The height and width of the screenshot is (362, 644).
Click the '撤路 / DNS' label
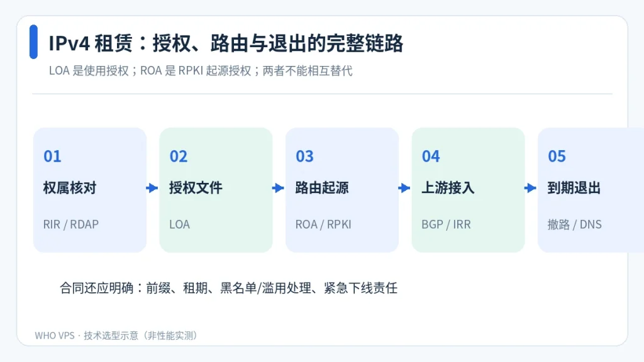click(574, 224)
